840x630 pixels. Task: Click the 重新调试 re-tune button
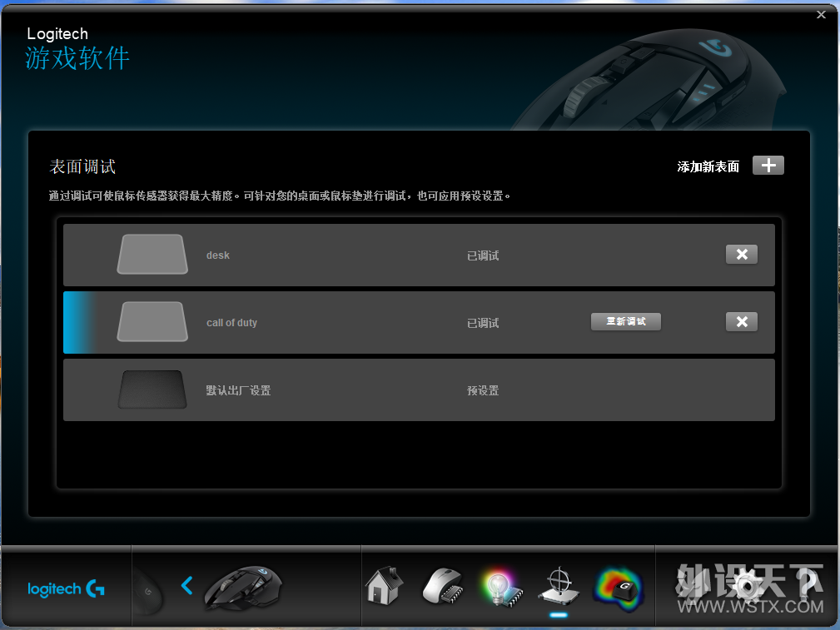[626, 321]
